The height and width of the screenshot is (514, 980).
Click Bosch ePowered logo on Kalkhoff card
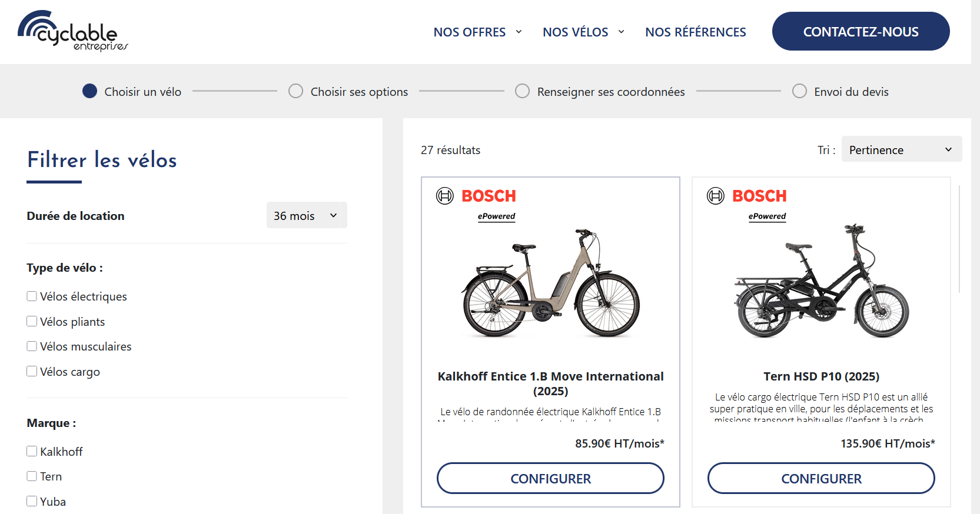point(476,203)
